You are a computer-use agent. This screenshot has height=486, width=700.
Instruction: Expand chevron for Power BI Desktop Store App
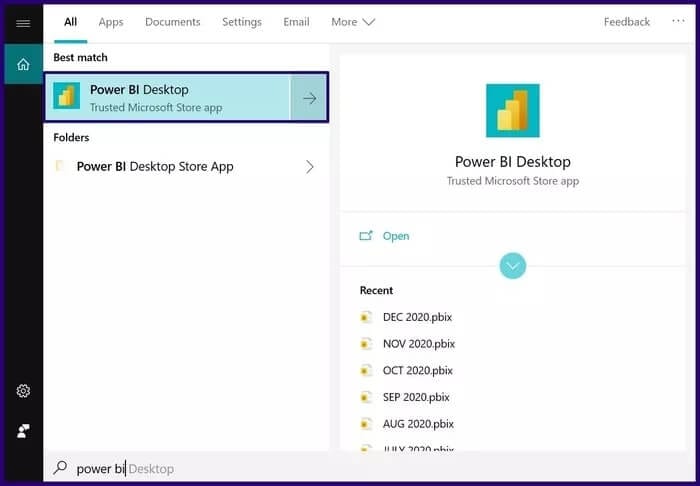click(310, 167)
